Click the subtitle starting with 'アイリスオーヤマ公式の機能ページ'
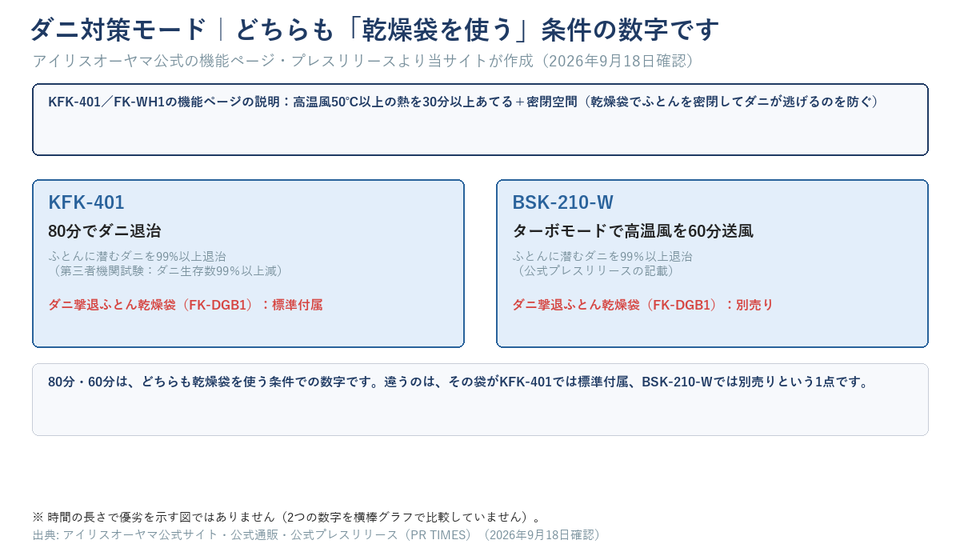The image size is (960, 560). (362, 61)
